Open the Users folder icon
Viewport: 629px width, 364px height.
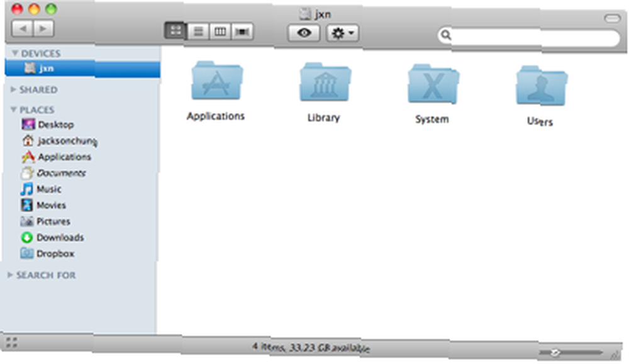click(x=542, y=85)
